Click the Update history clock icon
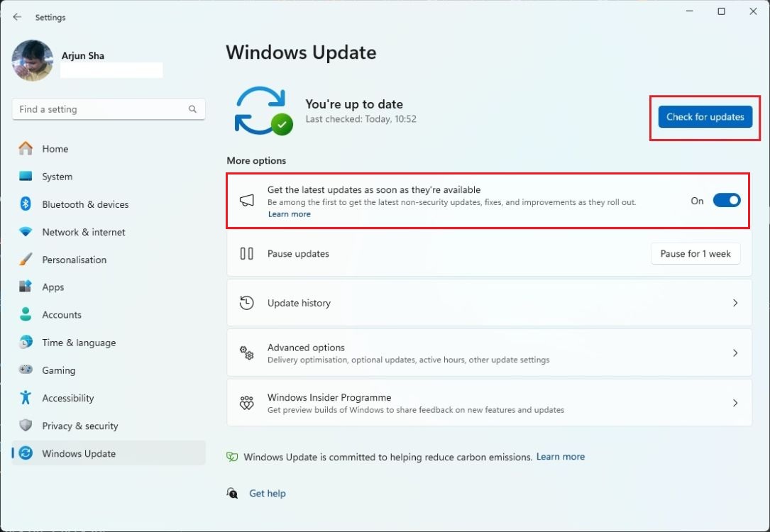Image resolution: width=770 pixels, height=532 pixels. (x=246, y=302)
